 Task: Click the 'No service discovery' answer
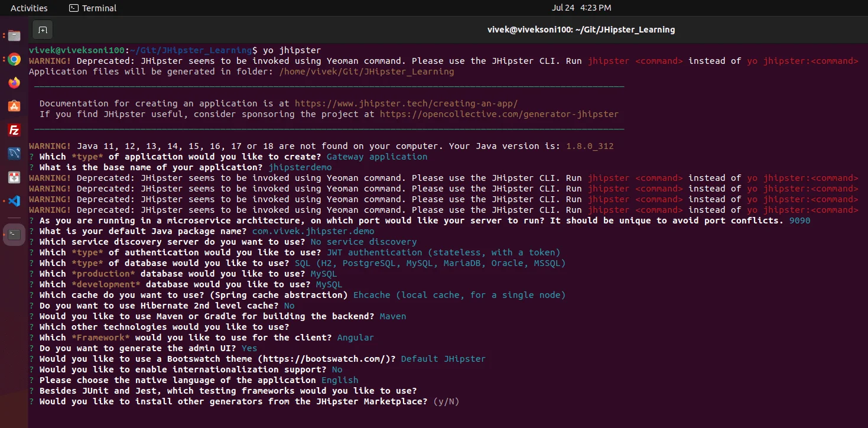[x=363, y=242]
